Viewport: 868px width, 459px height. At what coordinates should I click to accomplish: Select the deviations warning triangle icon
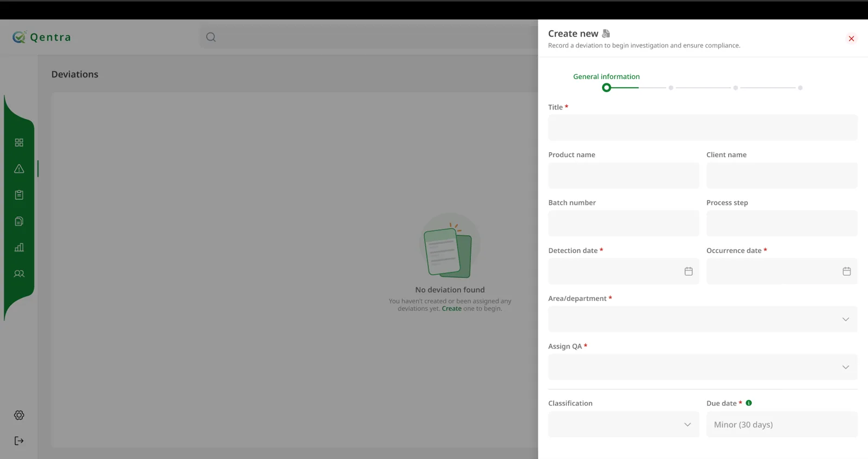(x=19, y=169)
